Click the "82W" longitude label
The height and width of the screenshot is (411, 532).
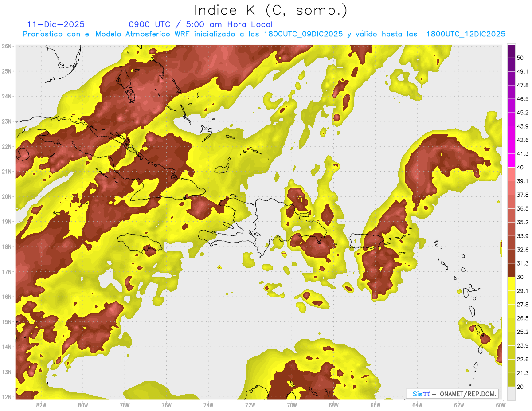[x=41, y=405]
